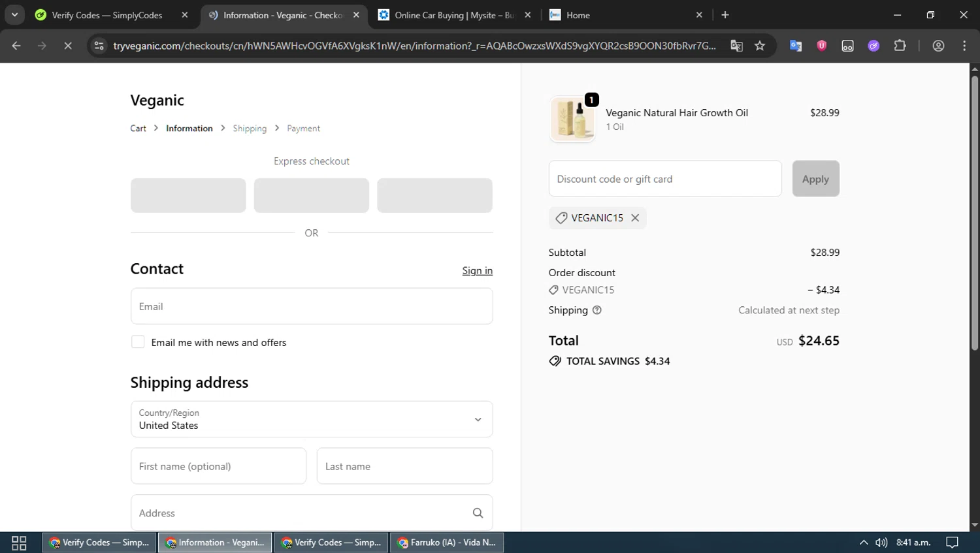Click the Payment breadcrumb step
980x553 pixels.
303,129
